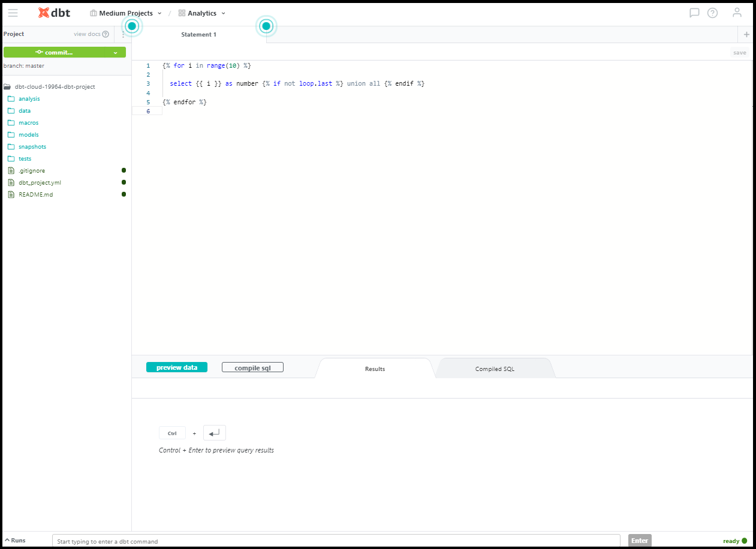756x549 pixels.
Task: Open the user account profile icon
Action: tap(737, 13)
